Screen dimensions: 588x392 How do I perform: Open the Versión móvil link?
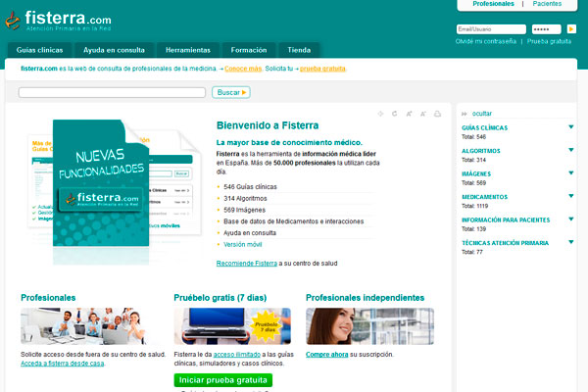pyautogui.click(x=243, y=245)
